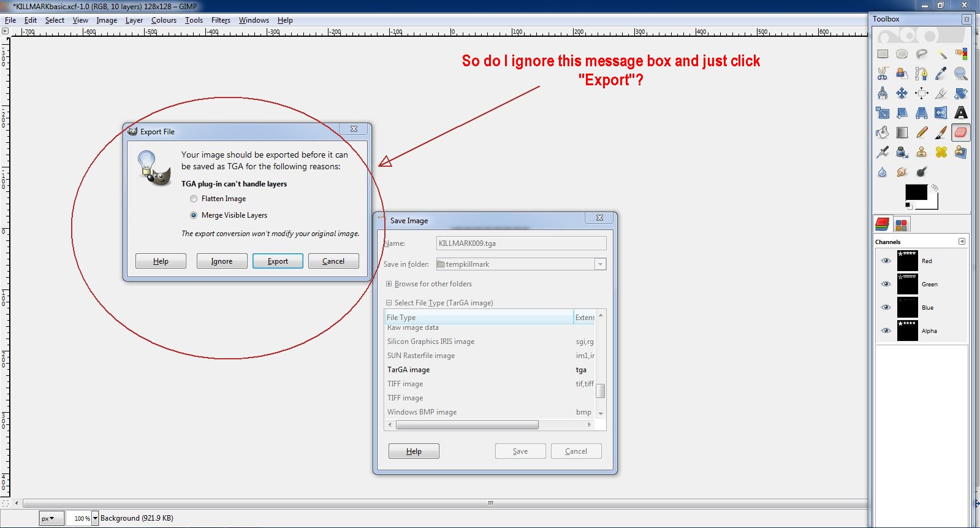Open the Filters menu
The image size is (980, 528).
(x=221, y=20)
